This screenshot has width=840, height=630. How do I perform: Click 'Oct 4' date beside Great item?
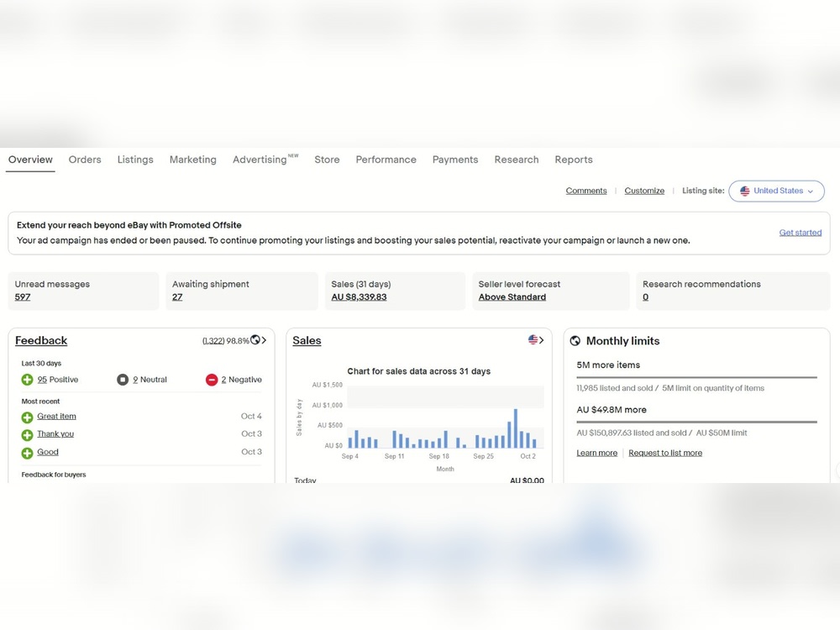coord(251,417)
